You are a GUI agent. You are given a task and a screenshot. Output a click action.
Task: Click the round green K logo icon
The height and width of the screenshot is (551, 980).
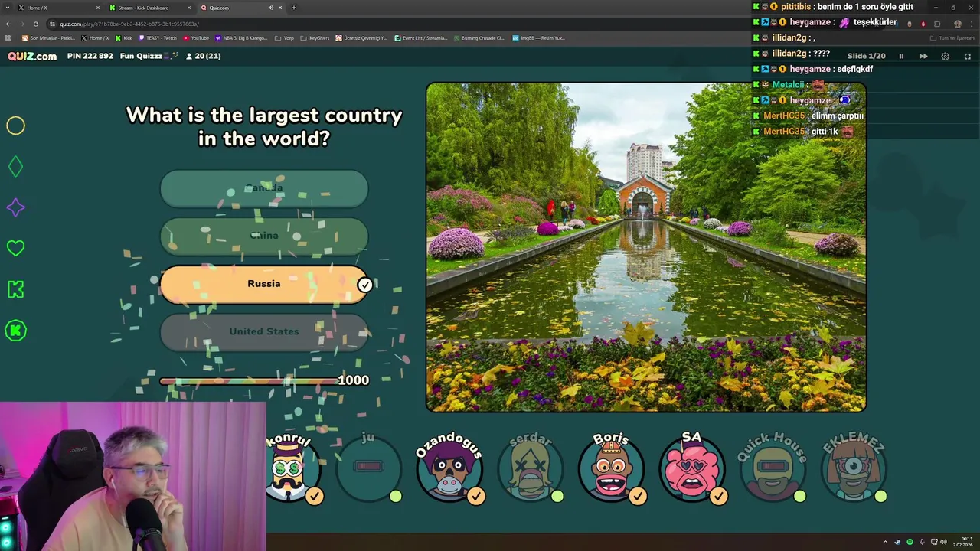click(x=15, y=331)
